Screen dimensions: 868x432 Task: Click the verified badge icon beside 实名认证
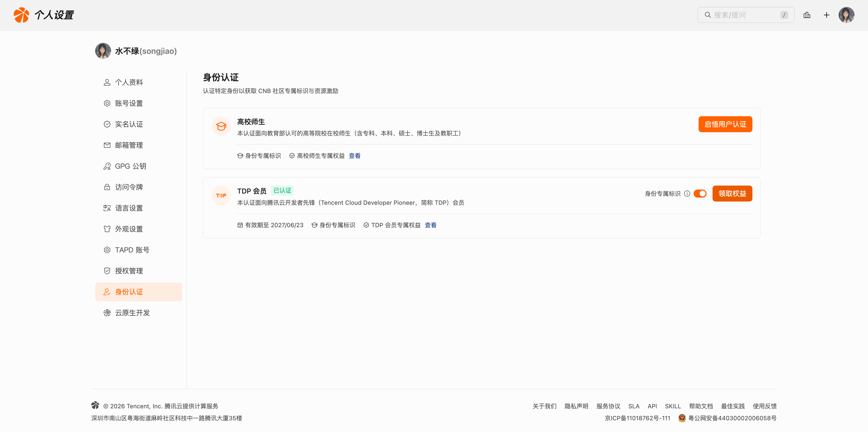tap(107, 124)
